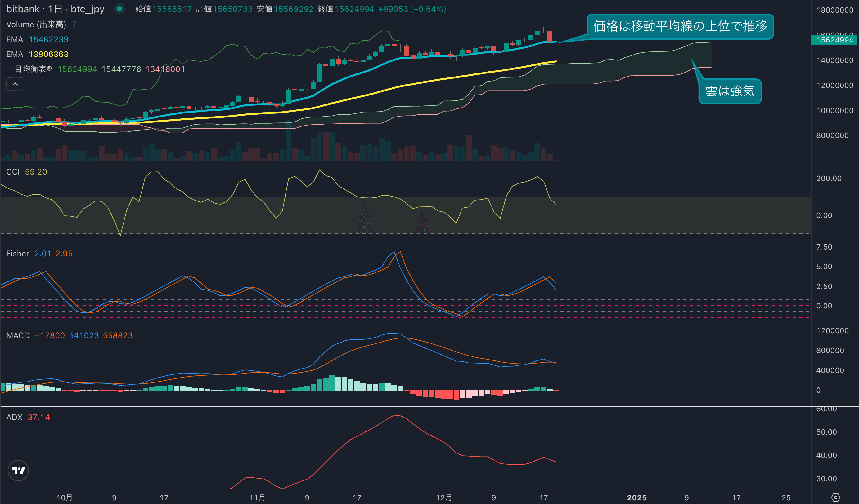Screen dimensions: 859x504
Task: Select the yellow EMA 13906363 legend
Action: (38, 54)
